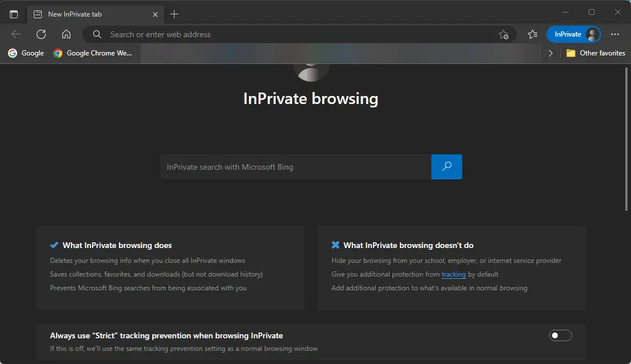Add this page to favorites star
Viewport: 631px width, 364px height.
503,34
